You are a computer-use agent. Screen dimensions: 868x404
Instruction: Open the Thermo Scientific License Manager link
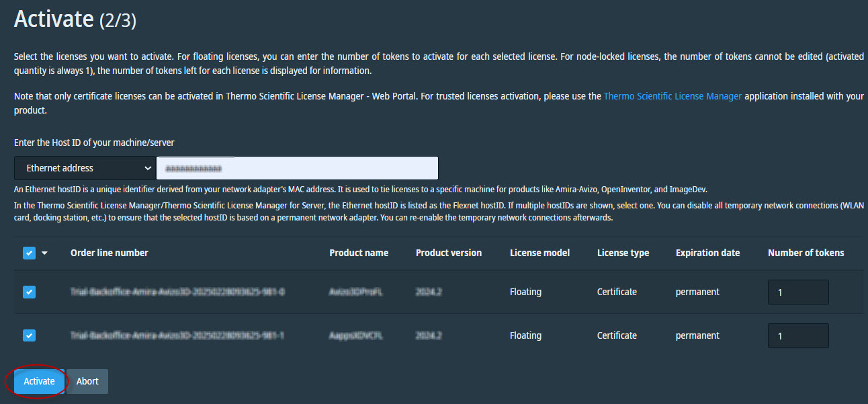click(672, 96)
